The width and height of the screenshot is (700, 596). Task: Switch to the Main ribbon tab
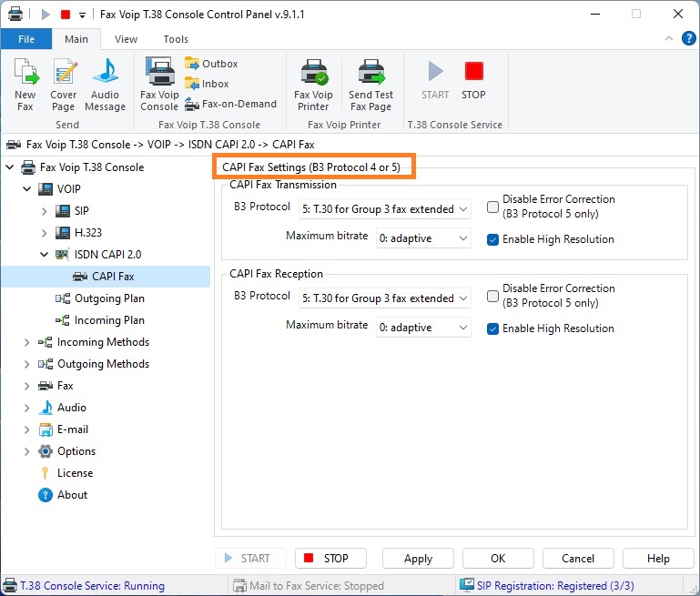coord(76,39)
